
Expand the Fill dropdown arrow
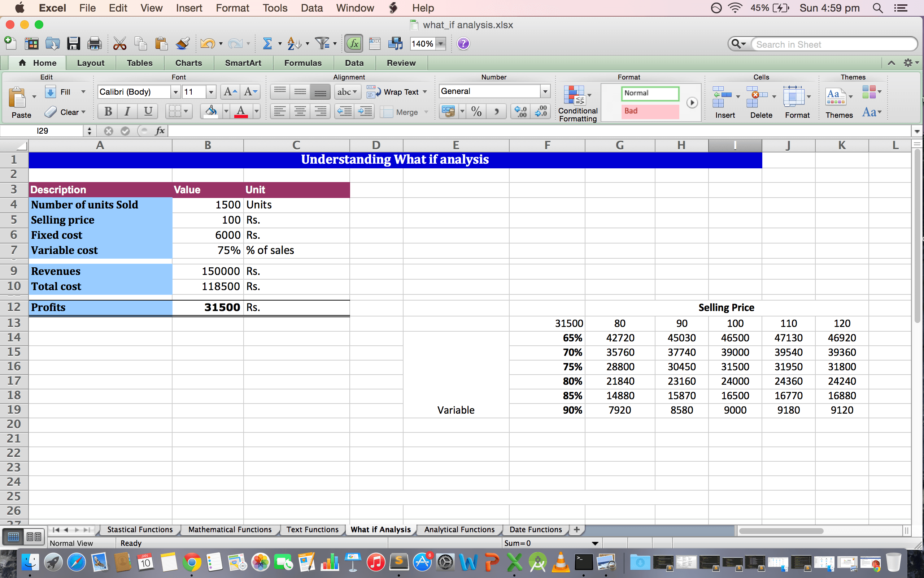coord(83,92)
